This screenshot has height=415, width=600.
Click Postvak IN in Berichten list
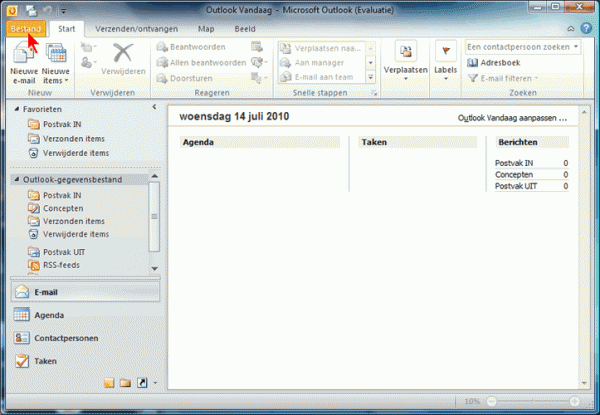pyautogui.click(x=514, y=163)
